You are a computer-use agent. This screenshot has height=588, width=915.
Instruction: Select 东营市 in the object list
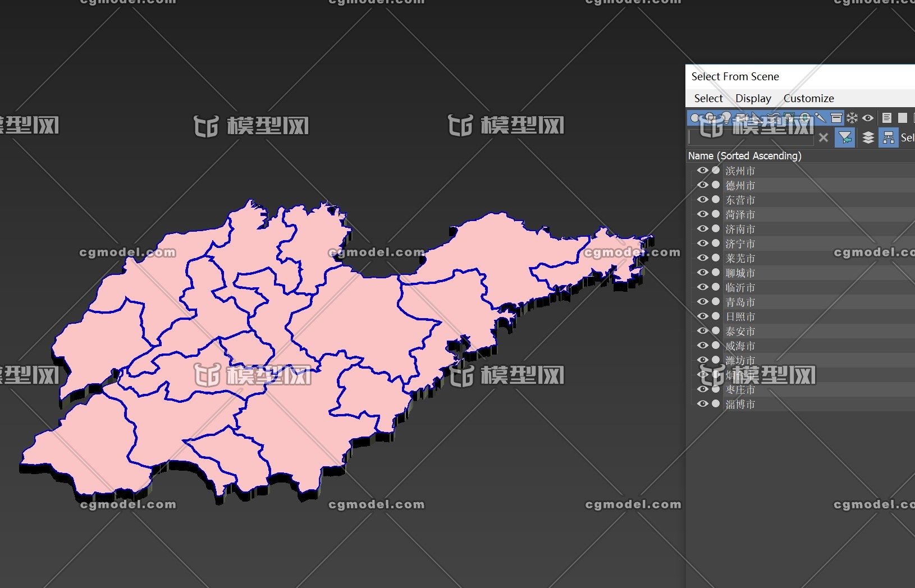pos(740,200)
